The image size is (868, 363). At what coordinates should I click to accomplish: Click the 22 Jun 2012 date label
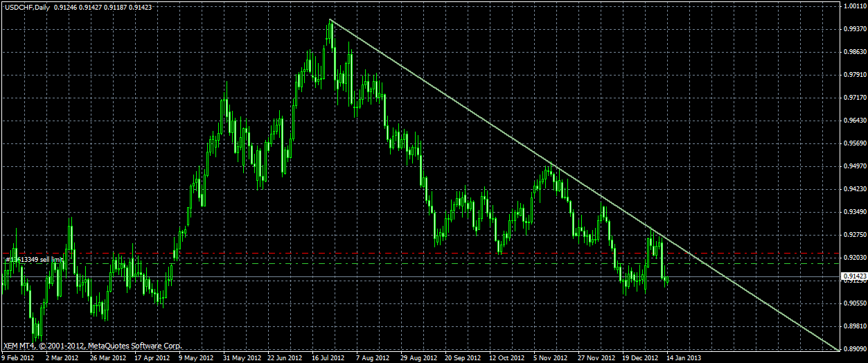[285, 358]
